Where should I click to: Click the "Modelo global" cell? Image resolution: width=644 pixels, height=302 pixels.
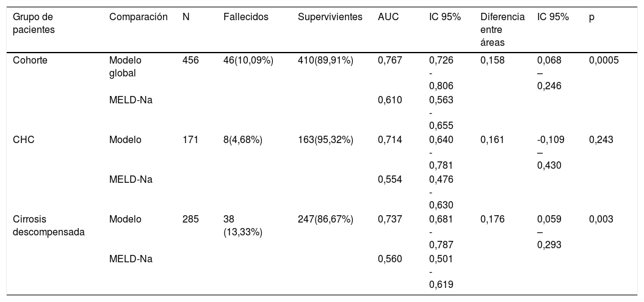click(125, 67)
